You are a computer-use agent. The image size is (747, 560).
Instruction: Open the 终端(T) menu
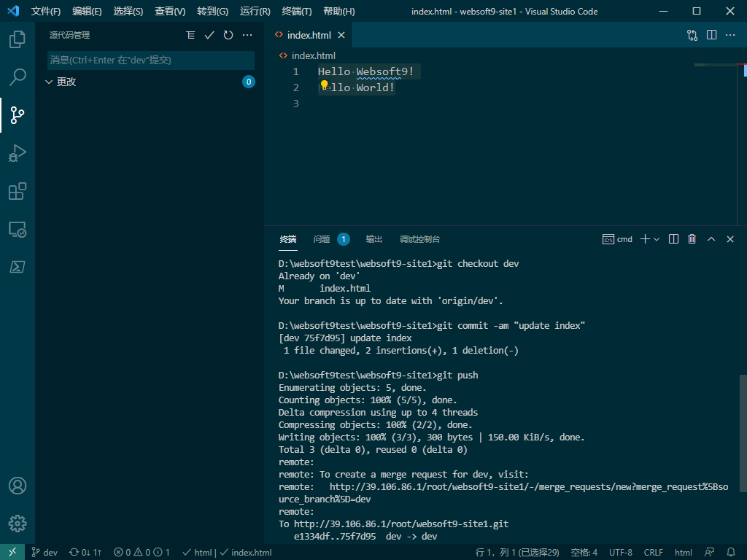click(296, 12)
